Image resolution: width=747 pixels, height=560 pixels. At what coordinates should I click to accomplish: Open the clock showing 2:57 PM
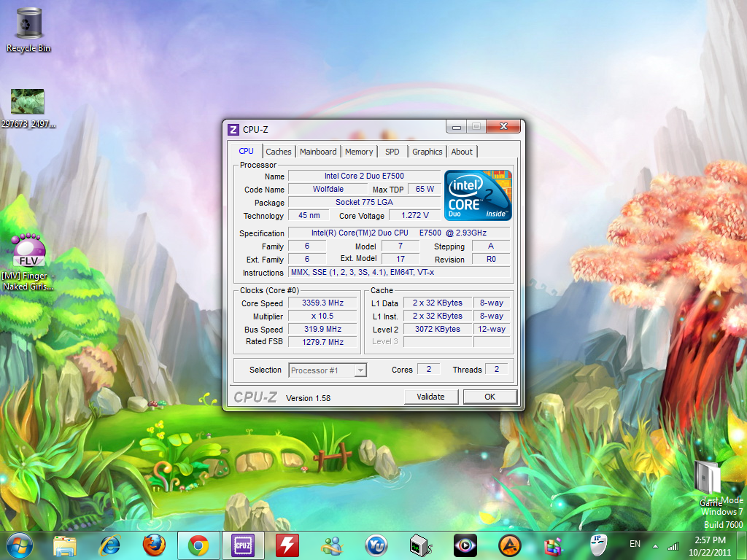[x=710, y=546]
